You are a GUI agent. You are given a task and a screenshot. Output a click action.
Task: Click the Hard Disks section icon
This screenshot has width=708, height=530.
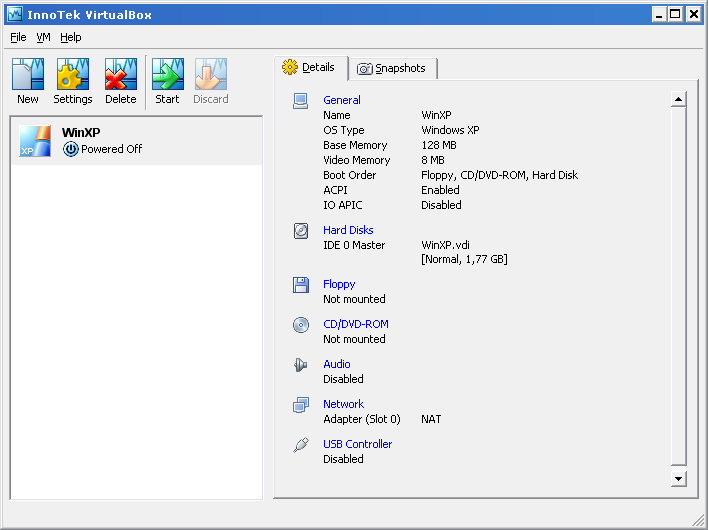(x=301, y=231)
